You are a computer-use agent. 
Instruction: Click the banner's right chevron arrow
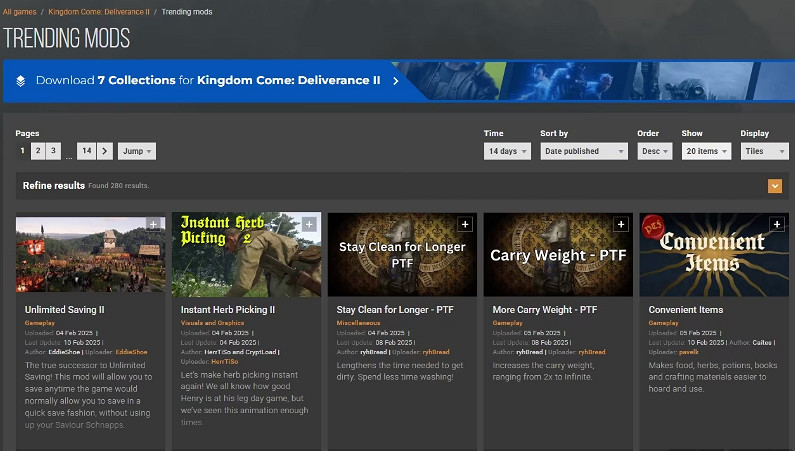(396, 81)
